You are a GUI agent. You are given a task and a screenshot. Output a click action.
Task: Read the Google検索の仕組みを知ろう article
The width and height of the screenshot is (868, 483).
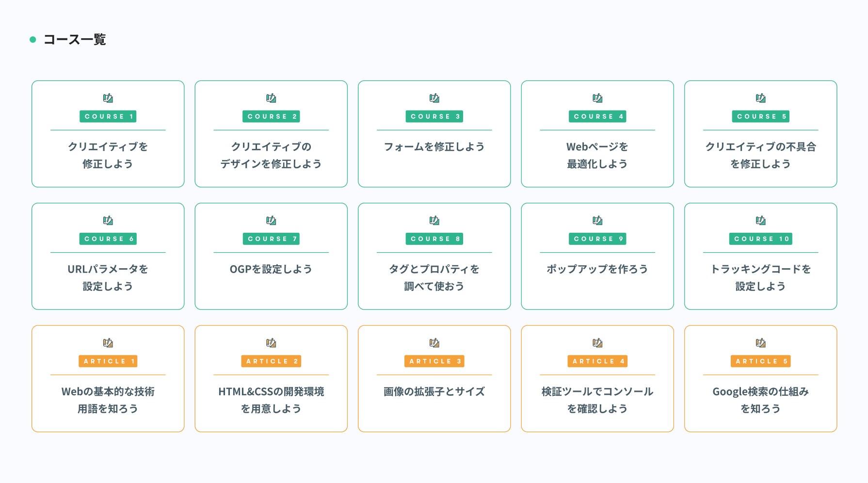tap(761, 400)
